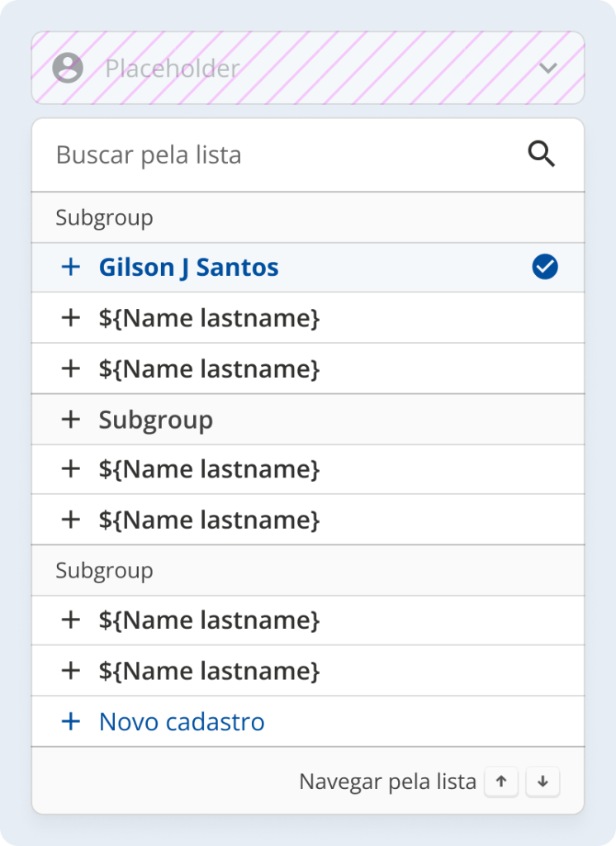
Task: Focus the Buscar pela lista search field
Action: tap(281, 154)
